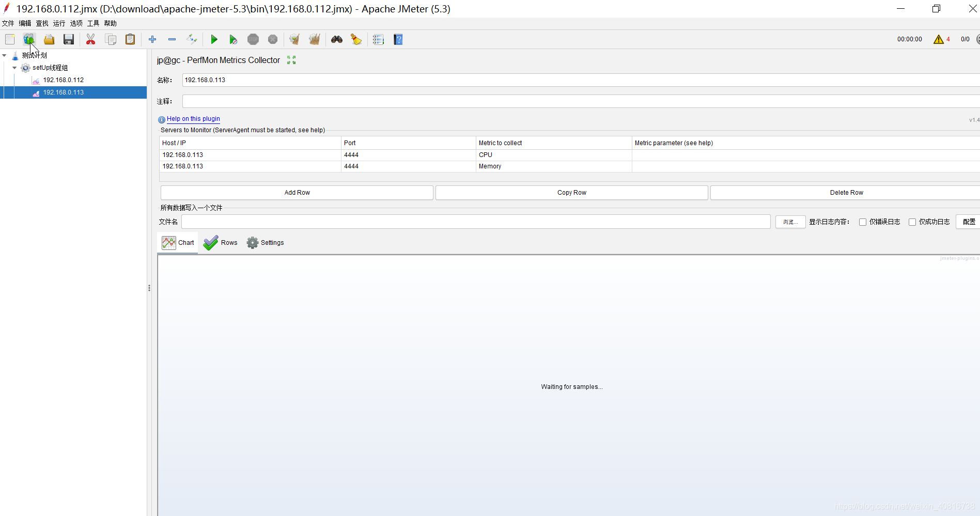Image resolution: width=980 pixels, height=516 pixels.
Task: Click the 配置 configure button
Action: coord(969,222)
